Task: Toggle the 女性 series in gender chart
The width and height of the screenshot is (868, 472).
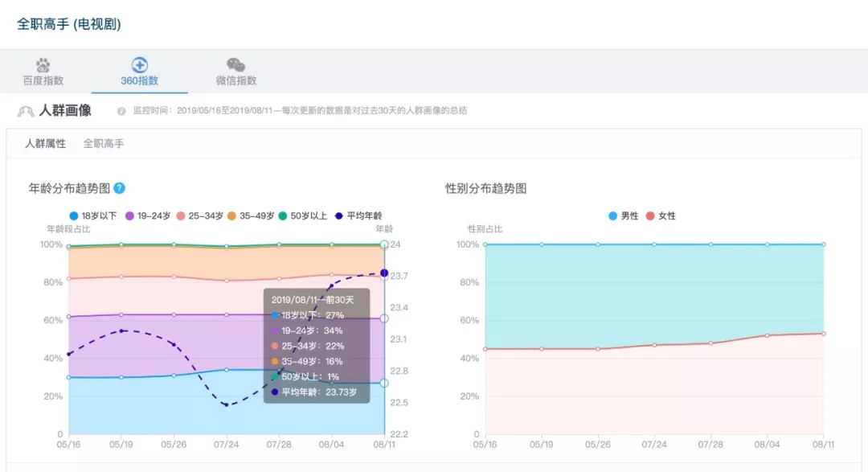Action: point(661,216)
